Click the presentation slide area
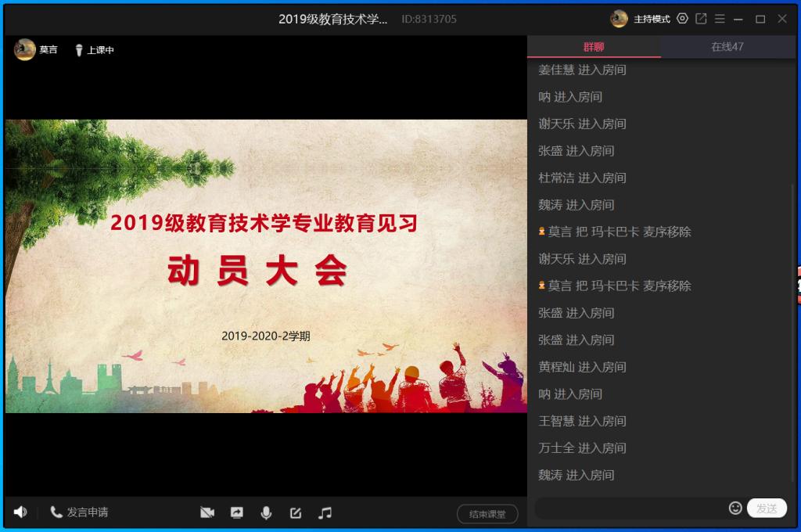801x532 pixels. 266,266
